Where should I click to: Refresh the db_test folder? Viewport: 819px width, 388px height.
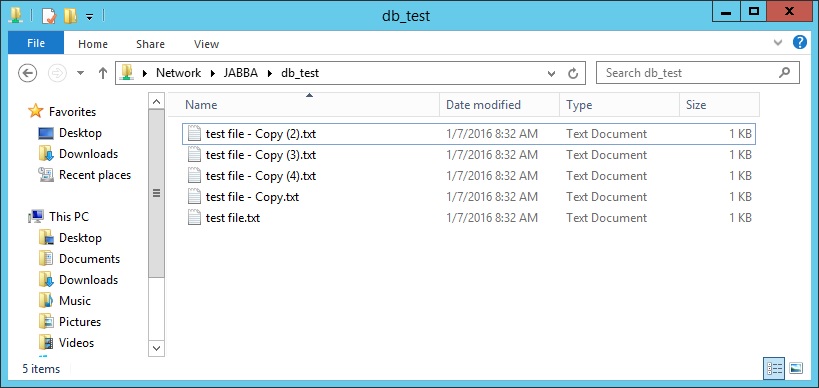point(573,74)
